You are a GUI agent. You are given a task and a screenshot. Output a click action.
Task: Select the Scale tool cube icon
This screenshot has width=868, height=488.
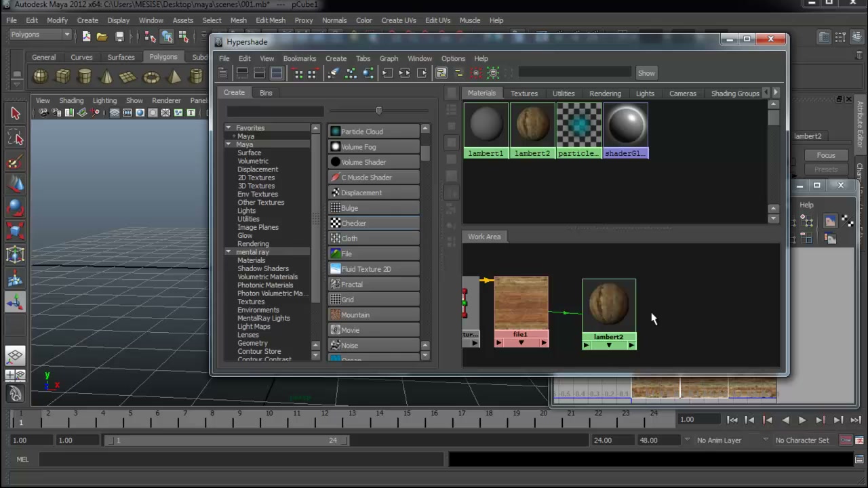click(x=16, y=232)
